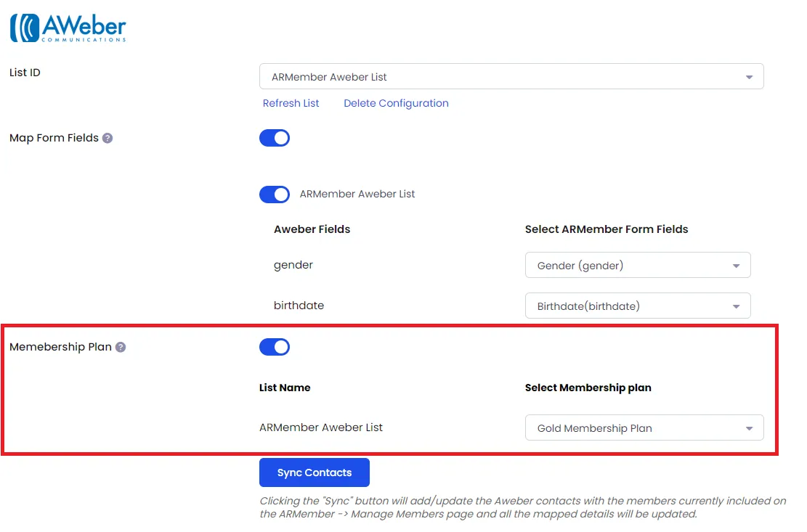The width and height of the screenshot is (807, 532).
Task: Select the gender Aweber field label
Action: point(293,265)
